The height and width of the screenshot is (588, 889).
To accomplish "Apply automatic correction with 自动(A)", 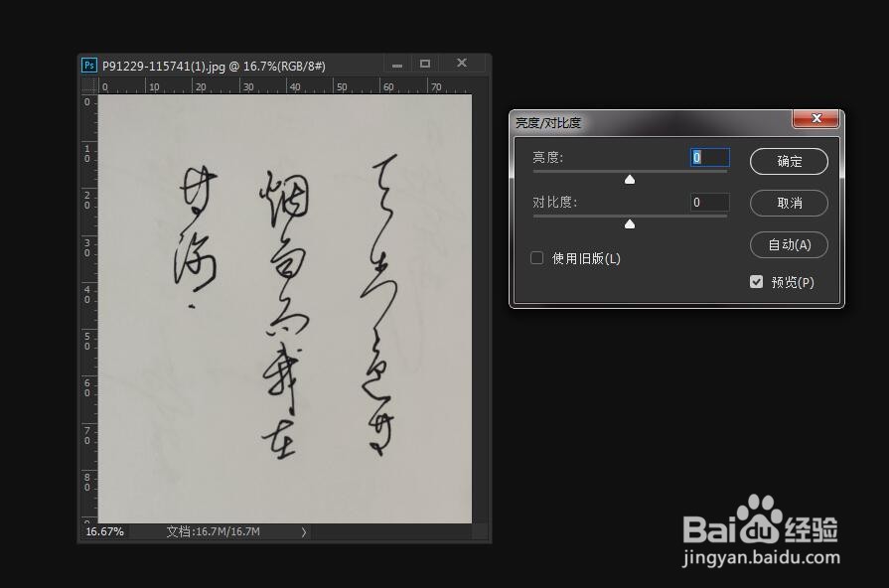I will [x=788, y=244].
